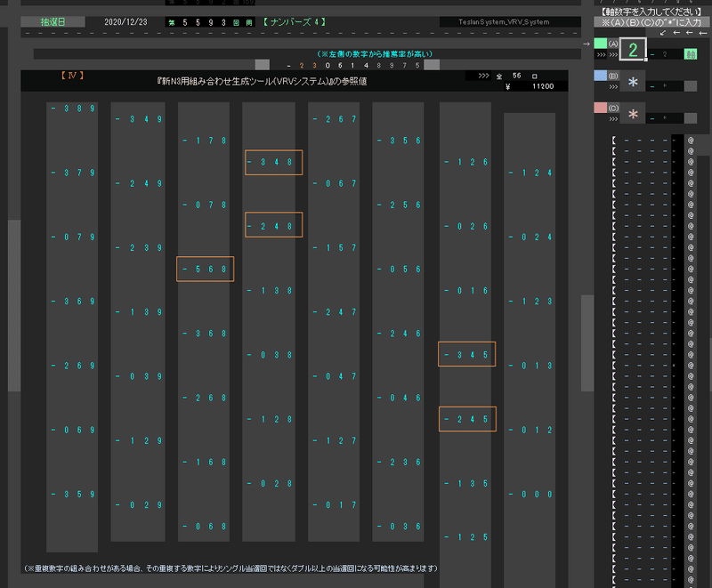Select the (A) axis input cell showing 2
Image resolution: width=712 pixels, height=588 pixels.
click(633, 49)
